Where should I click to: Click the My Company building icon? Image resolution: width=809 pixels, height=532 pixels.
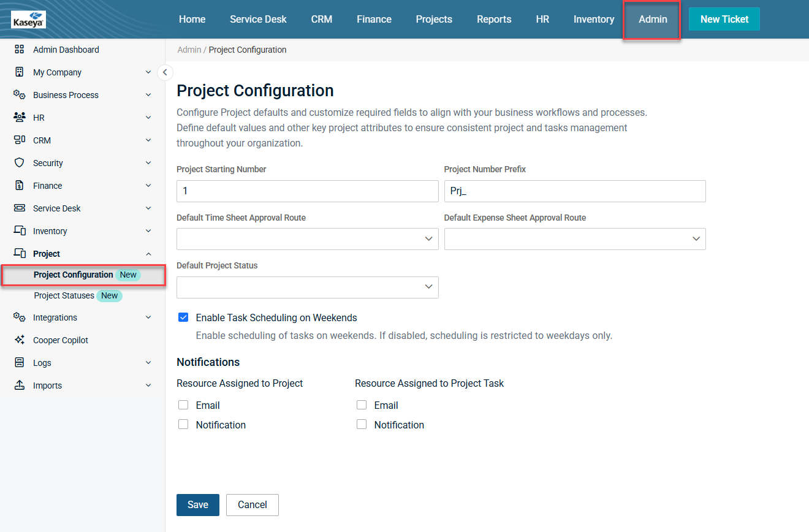click(x=19, y=72)
